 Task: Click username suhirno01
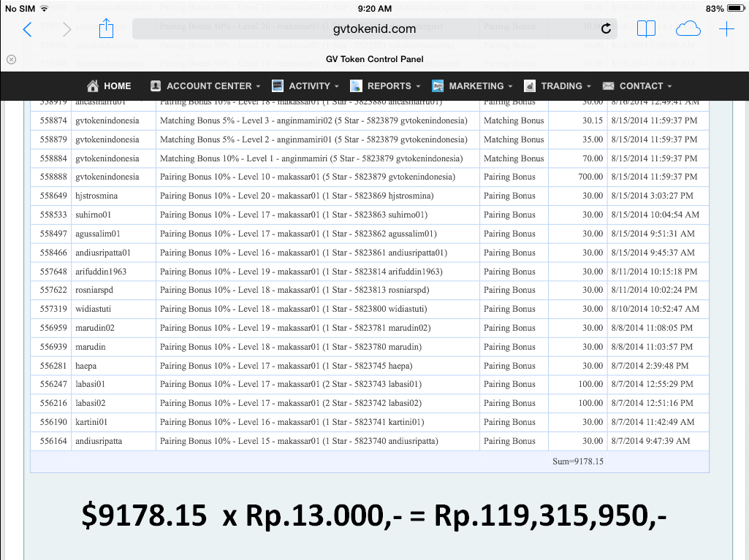click(x=93, y=215)
